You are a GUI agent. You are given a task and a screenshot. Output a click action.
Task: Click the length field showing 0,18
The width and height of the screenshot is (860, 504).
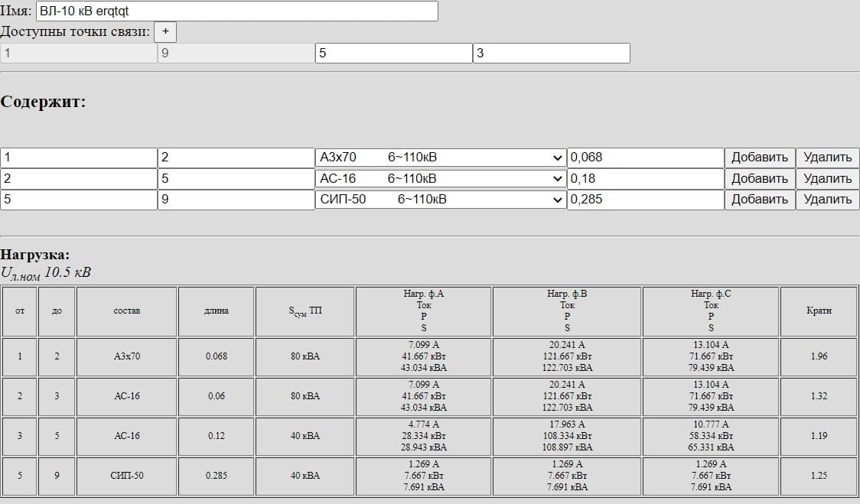(645, 179)
